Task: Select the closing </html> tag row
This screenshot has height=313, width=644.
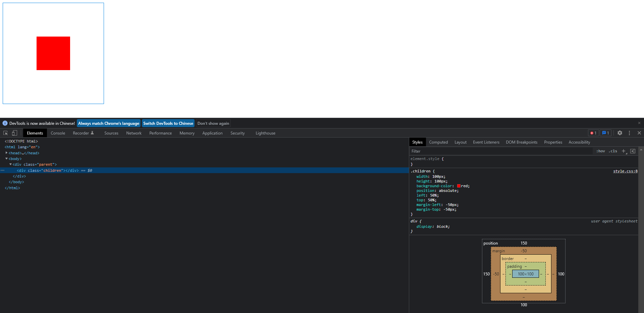Action: [x=204, y=188]
